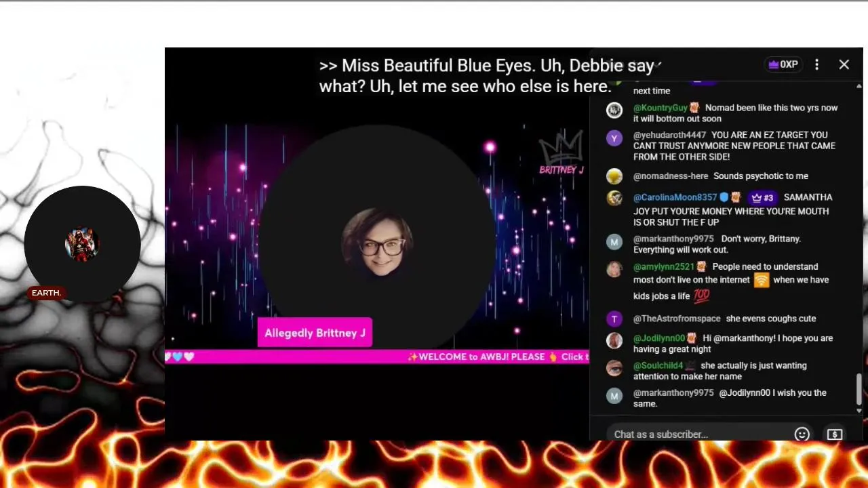Open the emoji picker in chat
The width and height of the screenshot is (868, 488).
click(x=802, y=434)
